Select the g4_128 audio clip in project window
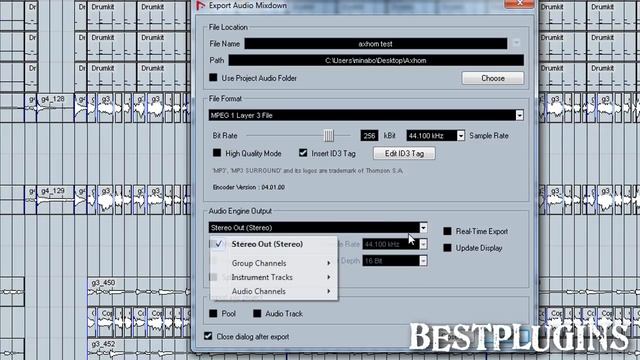Screen dimensions: 640x360 (x=56, y=107)
